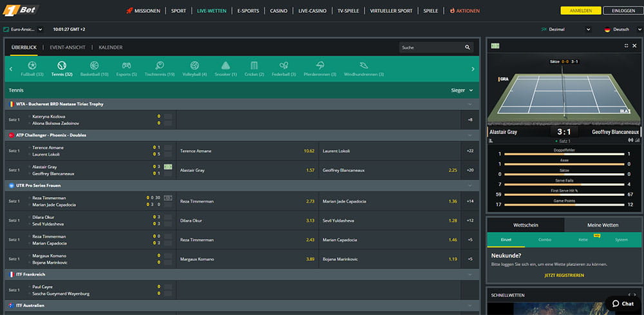This screenshot has width=644, height=315.
Task: Open the Deutsch language dropdown
Action: pyautogui.click(x=623, y=30)
